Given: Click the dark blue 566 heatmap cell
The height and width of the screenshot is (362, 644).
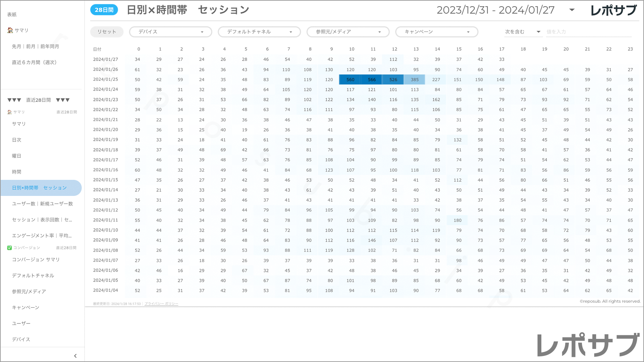Looking at the screenshot, I should pos(372,80).
